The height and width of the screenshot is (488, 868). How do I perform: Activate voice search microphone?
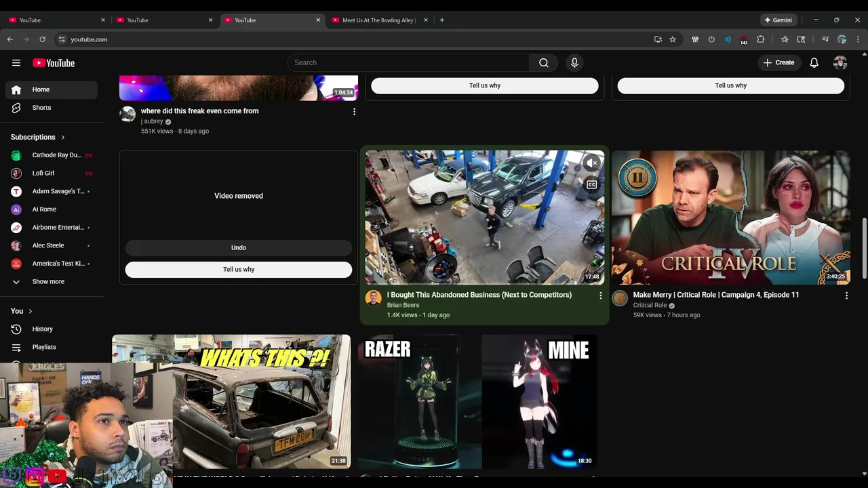tap(574, 62)
